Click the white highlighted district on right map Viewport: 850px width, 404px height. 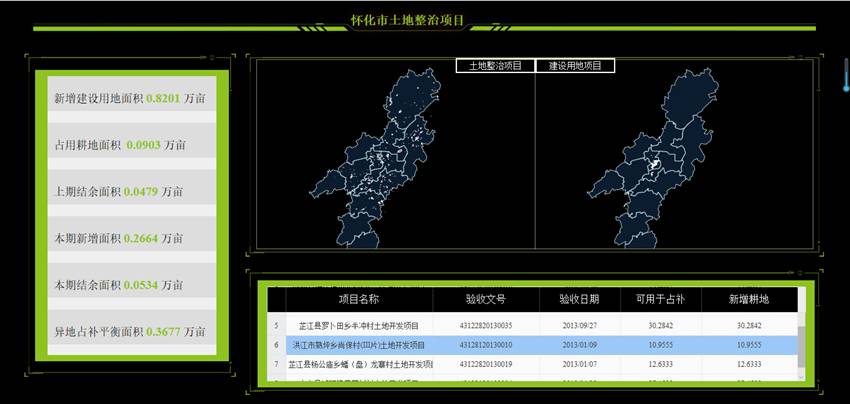[x=655, y=162]
